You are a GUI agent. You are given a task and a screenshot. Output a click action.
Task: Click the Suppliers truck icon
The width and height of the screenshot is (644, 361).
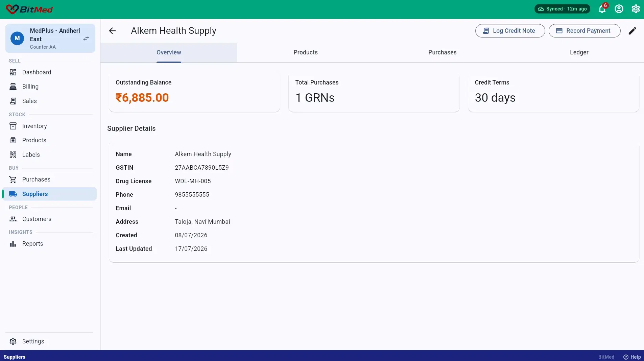[13, 194]
